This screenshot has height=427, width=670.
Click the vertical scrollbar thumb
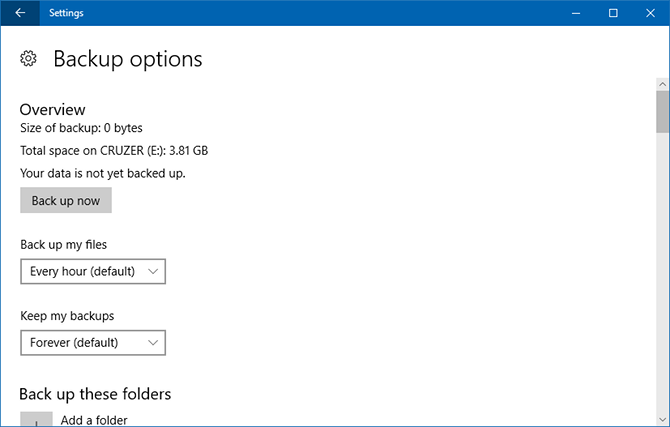[x=662, y=110]
